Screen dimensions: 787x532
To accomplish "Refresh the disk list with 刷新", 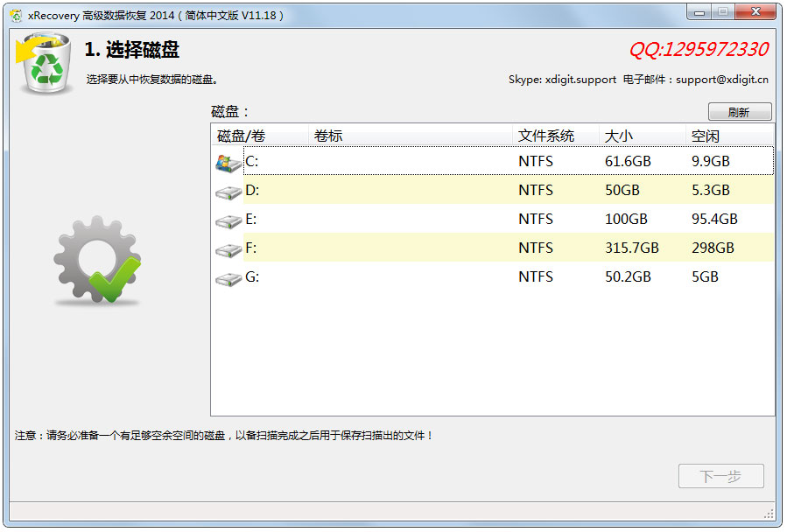I will pos(740,112).
